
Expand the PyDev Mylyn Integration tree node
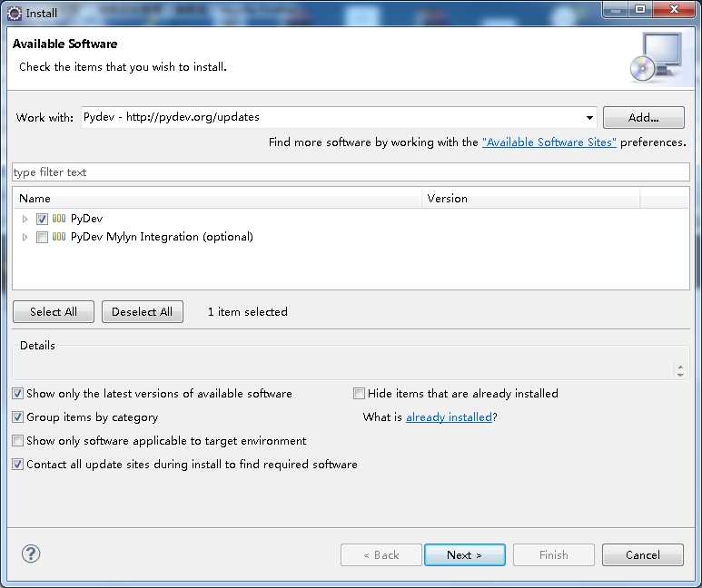click(x=25, y=237)
